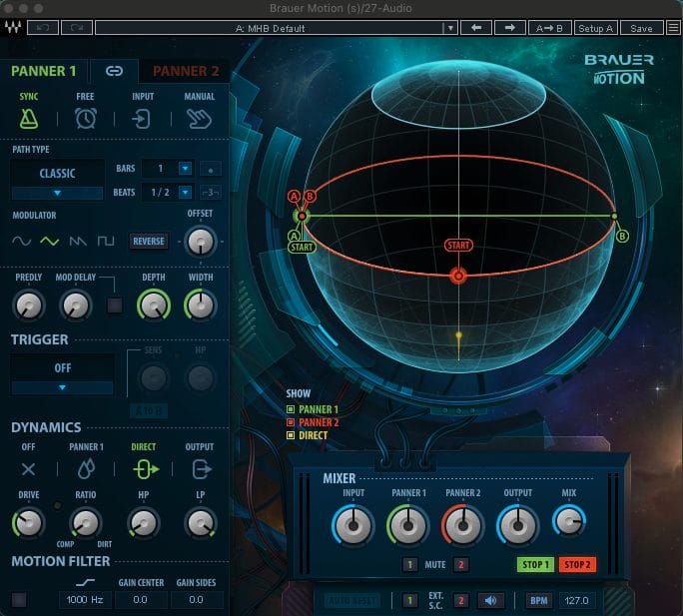Mute Panner 2 in the mixer
Image resolution: width=683 pixels, height=616 pixels.
(x=461, y=565)
